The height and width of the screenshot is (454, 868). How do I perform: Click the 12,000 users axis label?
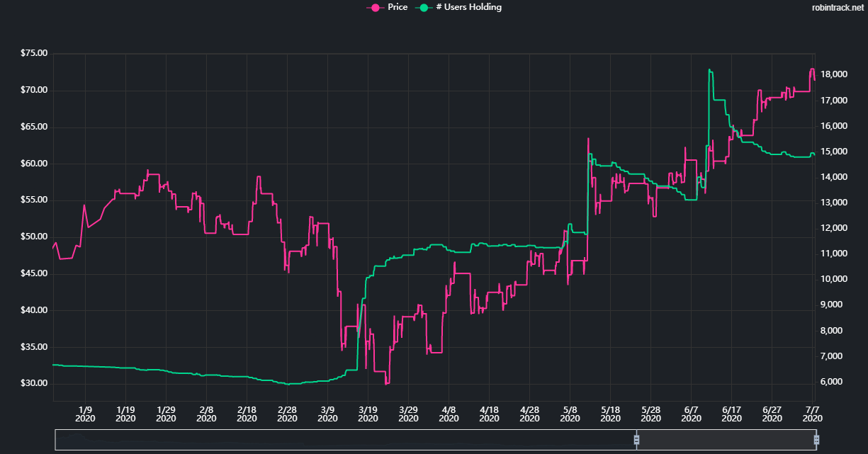coord(835,228)
